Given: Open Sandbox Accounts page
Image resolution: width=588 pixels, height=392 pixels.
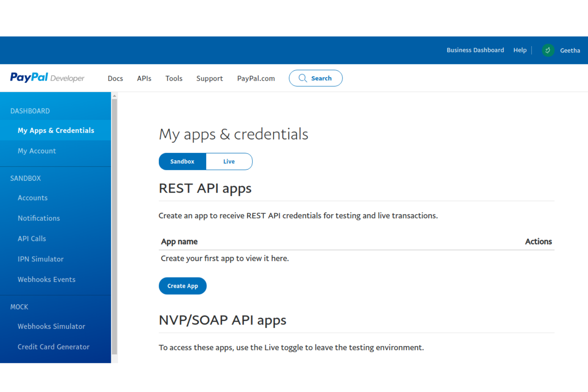Looking at the screenshot, I should pyautogui.click(x=33, y=198).
